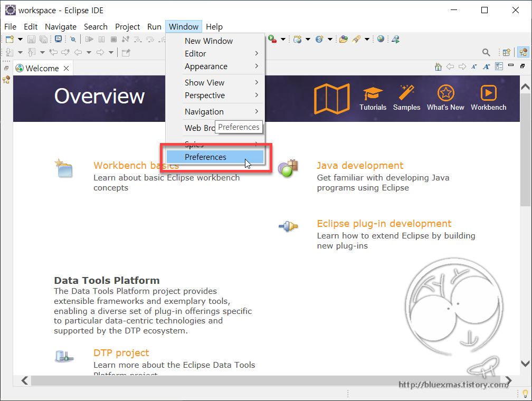
Task: Click the Last Edit Location icon
Action: (53, 52)
